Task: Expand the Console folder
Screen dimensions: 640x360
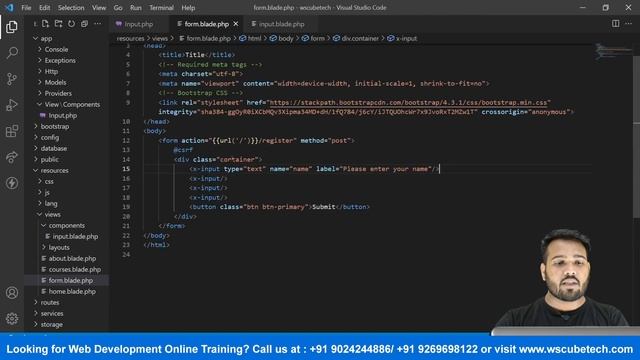Action: 56,49
